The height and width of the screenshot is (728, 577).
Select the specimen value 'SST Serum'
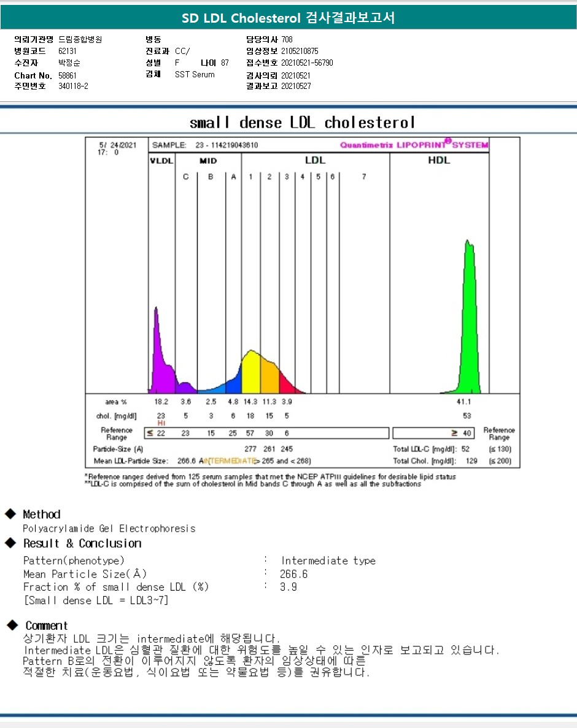pos(195,74)
